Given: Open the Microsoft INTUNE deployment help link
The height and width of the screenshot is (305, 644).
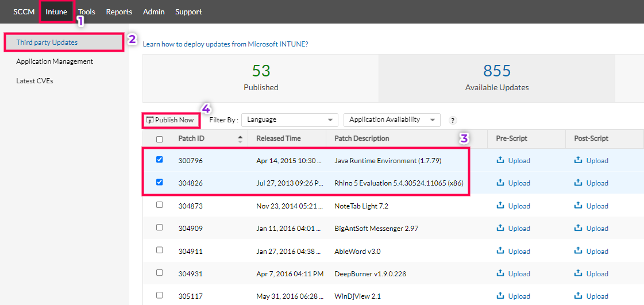Looking at the screenshot, I should [x=225, y=44].
